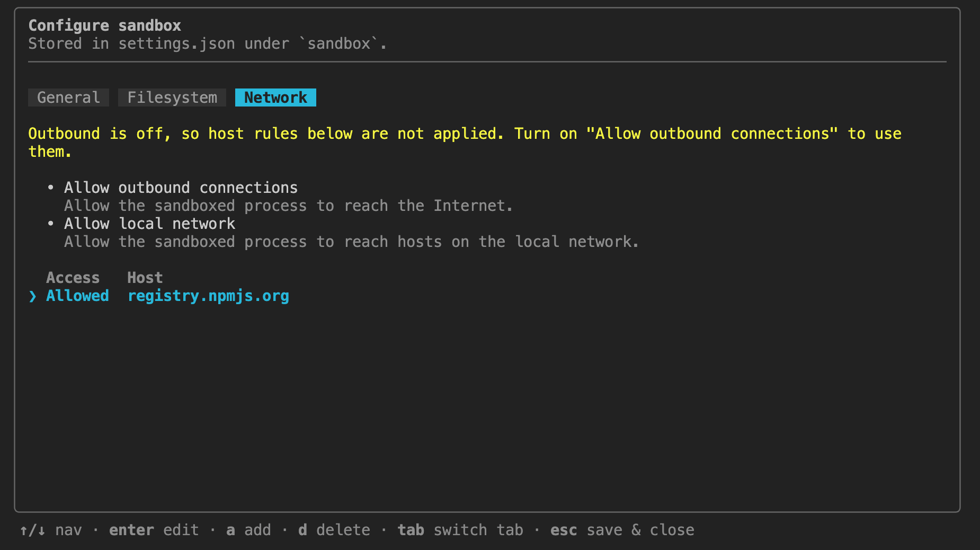Toggle the Allow outbound connections option
The image size is (980, 550).
(x=181, y=188)
